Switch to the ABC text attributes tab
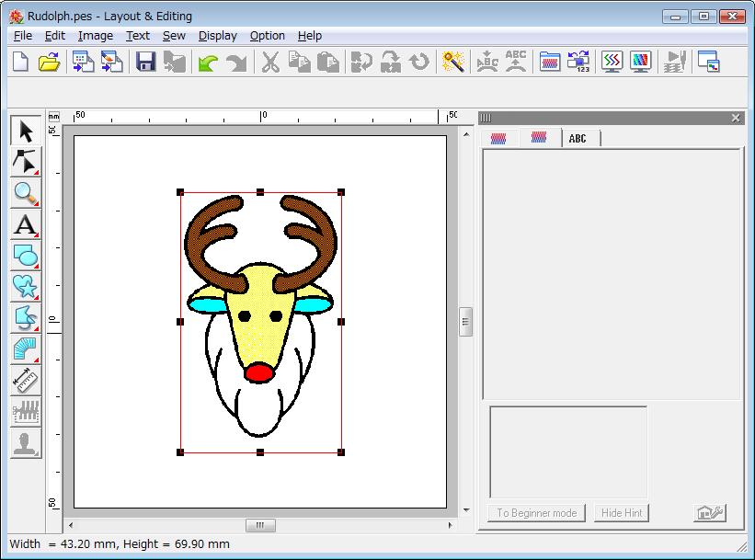This screenshot has width=755, height=560. (x=578, y=139)
